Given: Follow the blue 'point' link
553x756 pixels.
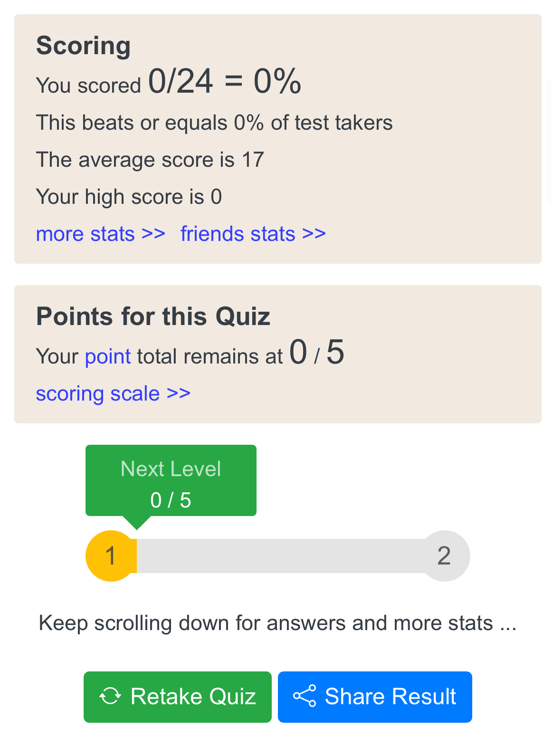Looking at the screenshot, I should (108, 356).
